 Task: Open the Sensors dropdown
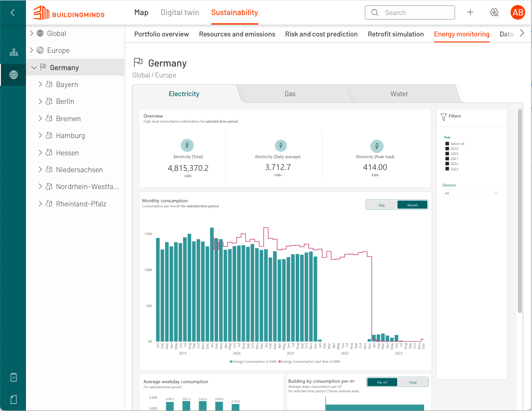pos(471,193)
